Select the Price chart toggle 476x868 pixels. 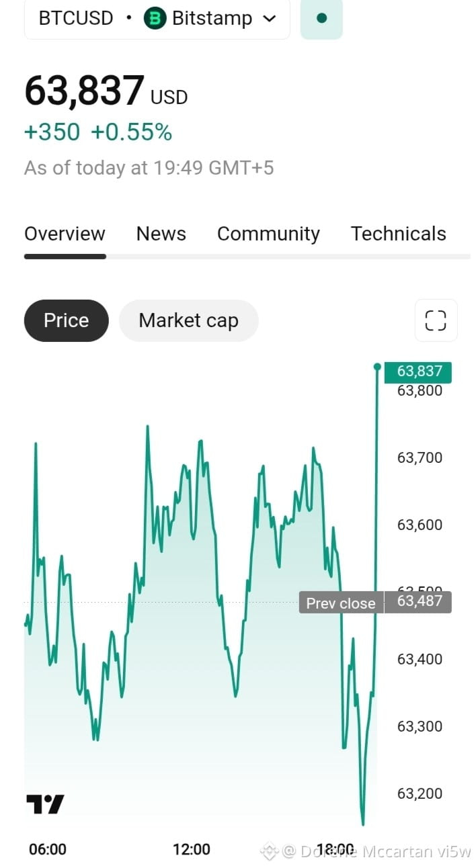66,320
